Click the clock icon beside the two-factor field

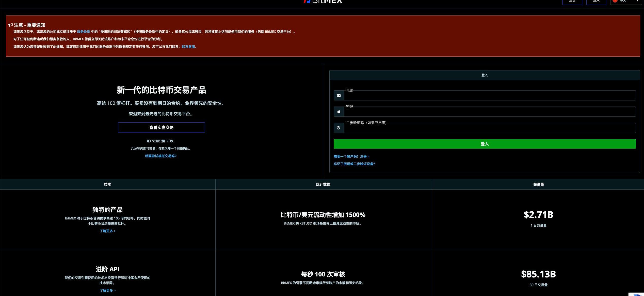(339, 128)
